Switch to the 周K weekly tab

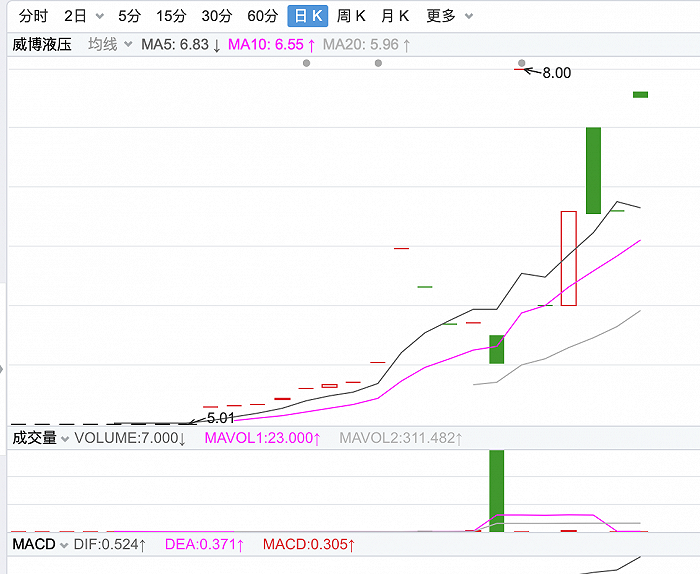click(351, 16)
